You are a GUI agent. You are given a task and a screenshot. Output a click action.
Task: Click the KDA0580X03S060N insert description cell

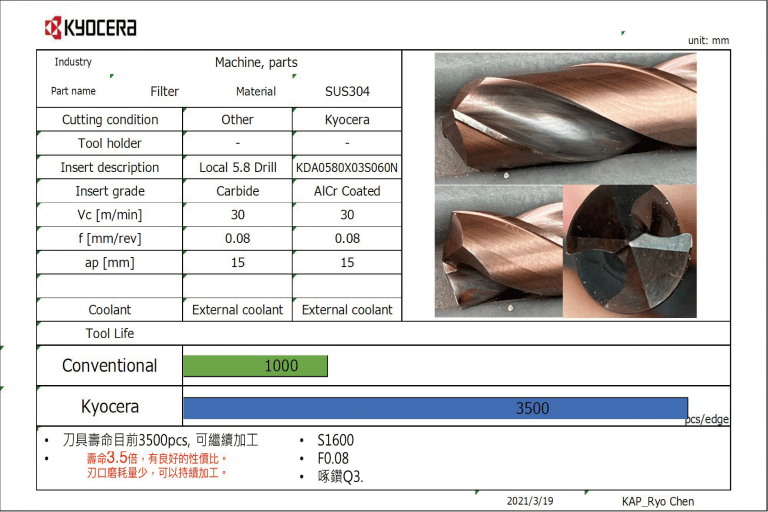coord(347,168)
